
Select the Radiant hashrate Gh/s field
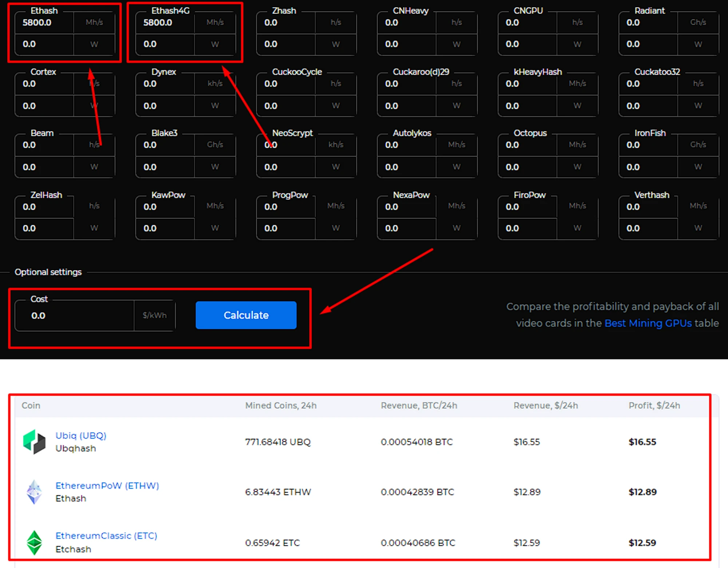point(648,23)
